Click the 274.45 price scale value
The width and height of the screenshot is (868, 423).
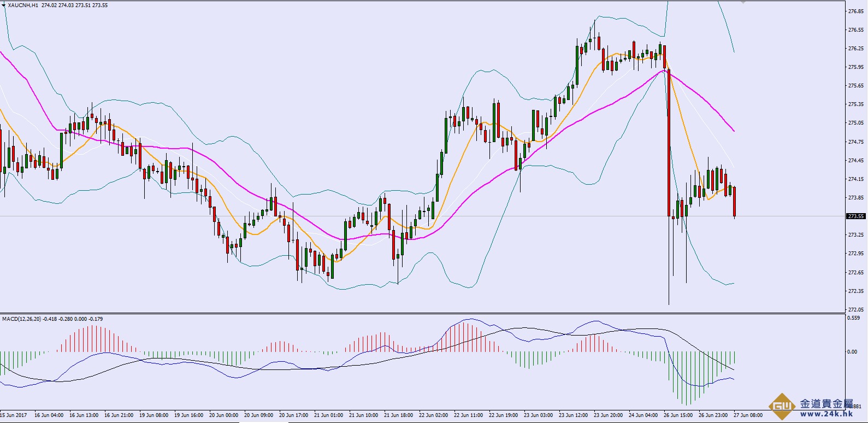coord(855,160)
